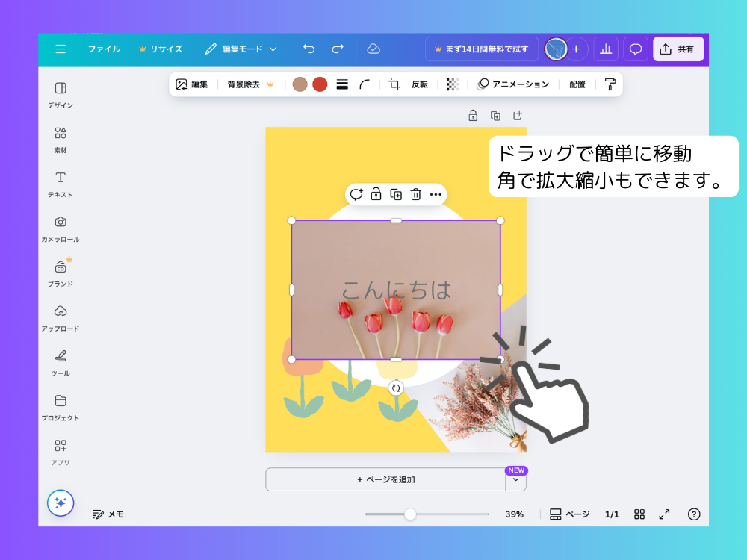Click the redo arrow
Image resolution: width=747 pixels, height=560 pixels.
coord(338,49)
